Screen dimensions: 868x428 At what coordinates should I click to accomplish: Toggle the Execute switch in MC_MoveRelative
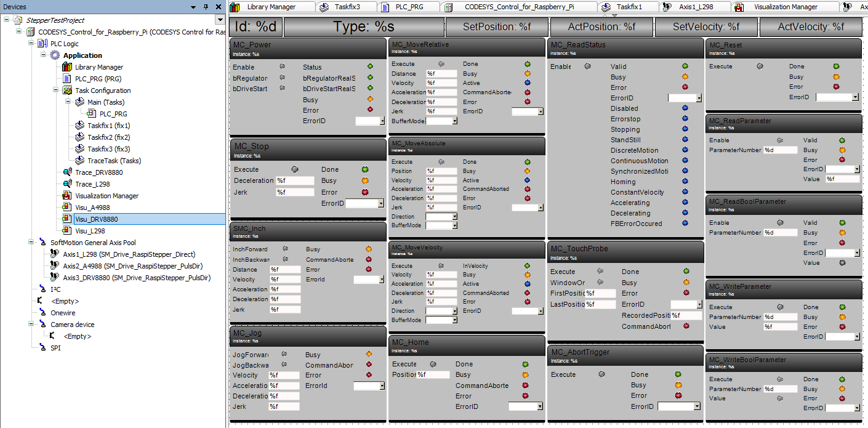pyautogui.click(x=441, y=63)
